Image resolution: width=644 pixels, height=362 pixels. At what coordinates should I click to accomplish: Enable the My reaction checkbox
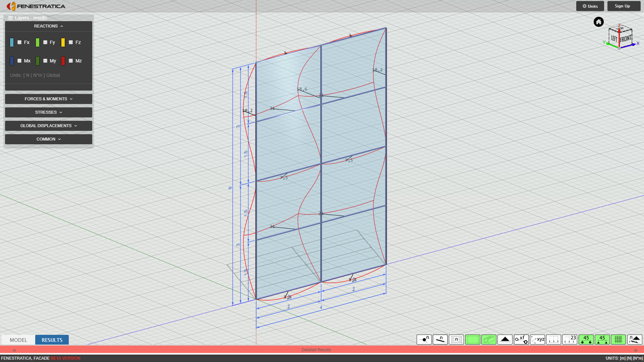click(x=45, y=61)
